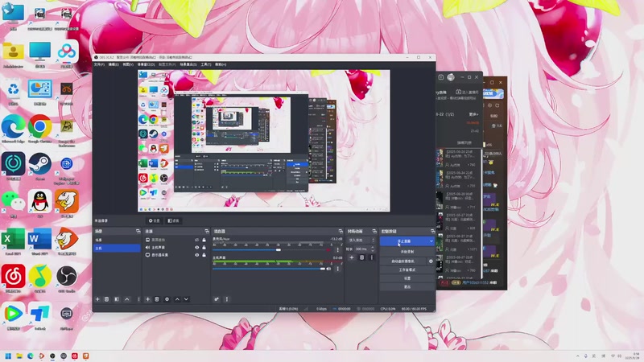The image size is (644, 362).
Task: Open virtual camera settings gear icon
Action: [431, 261]
